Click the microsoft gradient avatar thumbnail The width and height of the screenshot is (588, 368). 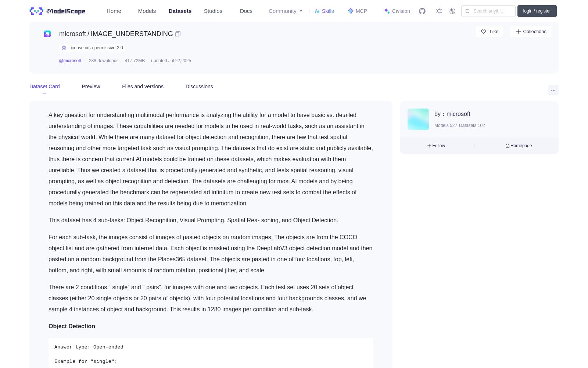tap(418, 119)
